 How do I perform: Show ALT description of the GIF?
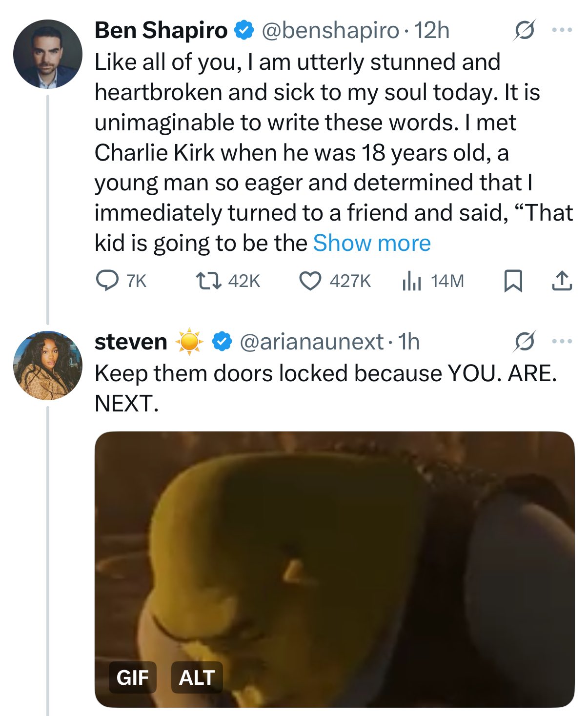coord(197,677)
